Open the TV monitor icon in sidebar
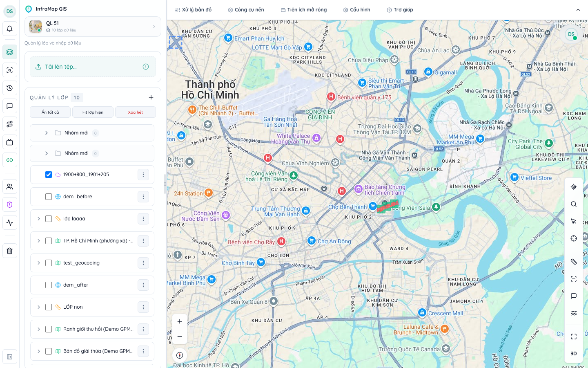The height and width of the screenshot is (368, 588). (10, 142)
